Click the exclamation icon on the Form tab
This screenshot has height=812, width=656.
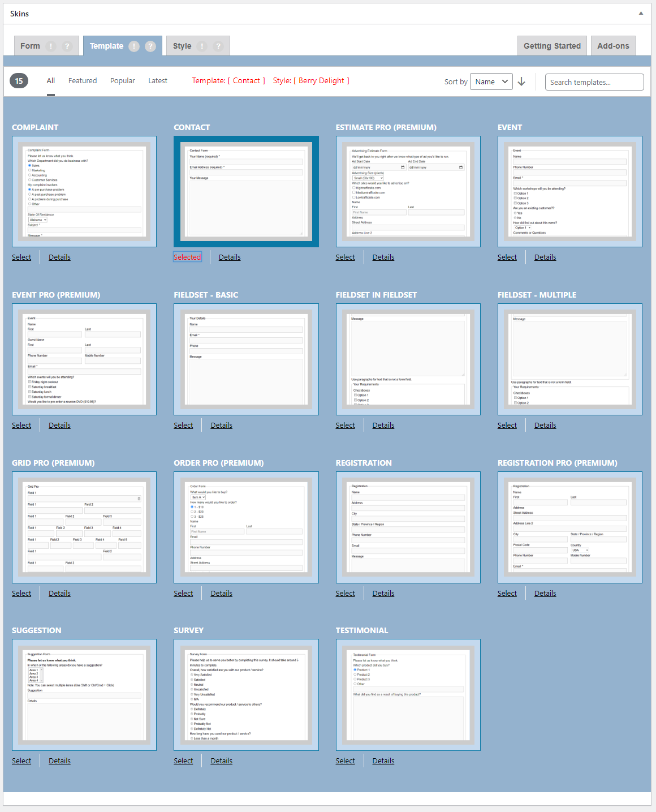click(51, 46)
